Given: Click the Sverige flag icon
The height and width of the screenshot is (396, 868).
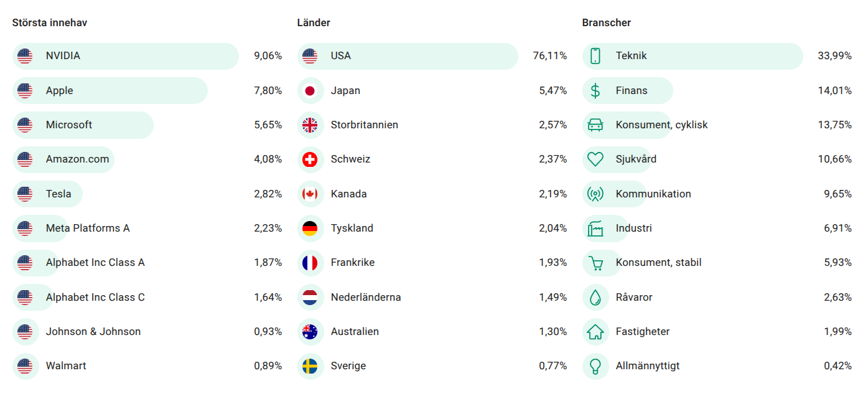Looking at the screenshot, I should pos(310,366).
